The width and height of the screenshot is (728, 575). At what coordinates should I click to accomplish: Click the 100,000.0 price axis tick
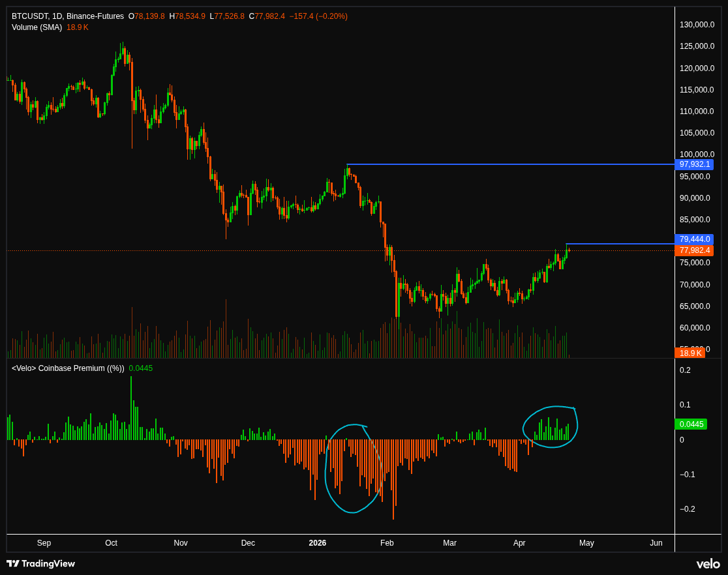tap(697, 154)
